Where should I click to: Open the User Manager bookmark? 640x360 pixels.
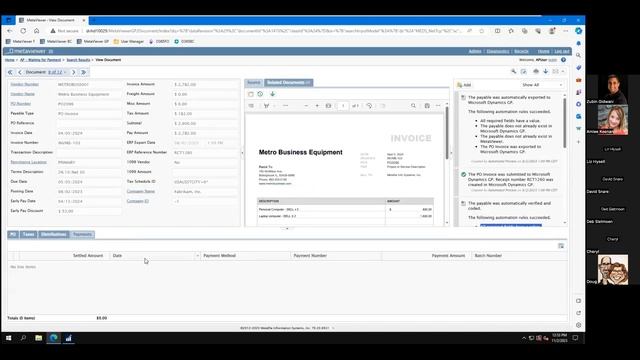tap(129, 41)
